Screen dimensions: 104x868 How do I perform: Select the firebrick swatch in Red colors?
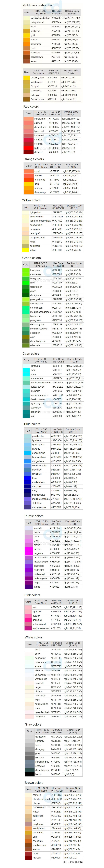tap(29, 144)
